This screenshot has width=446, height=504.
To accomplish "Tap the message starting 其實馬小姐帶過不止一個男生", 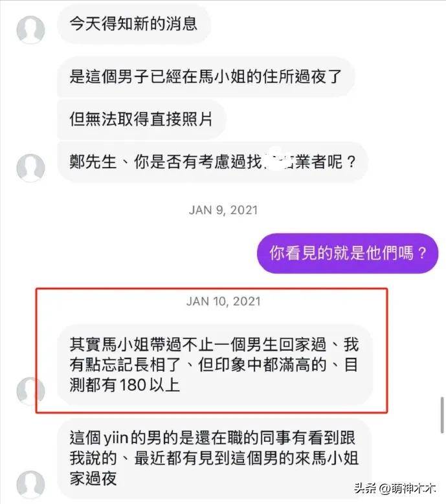I will 214,365.
